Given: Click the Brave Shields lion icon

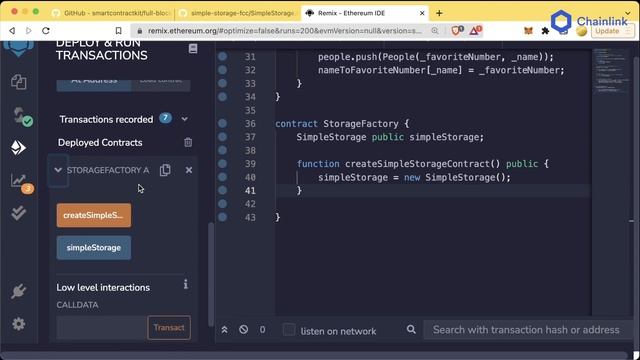Looking at the screenshot, I should click(457, 31).
